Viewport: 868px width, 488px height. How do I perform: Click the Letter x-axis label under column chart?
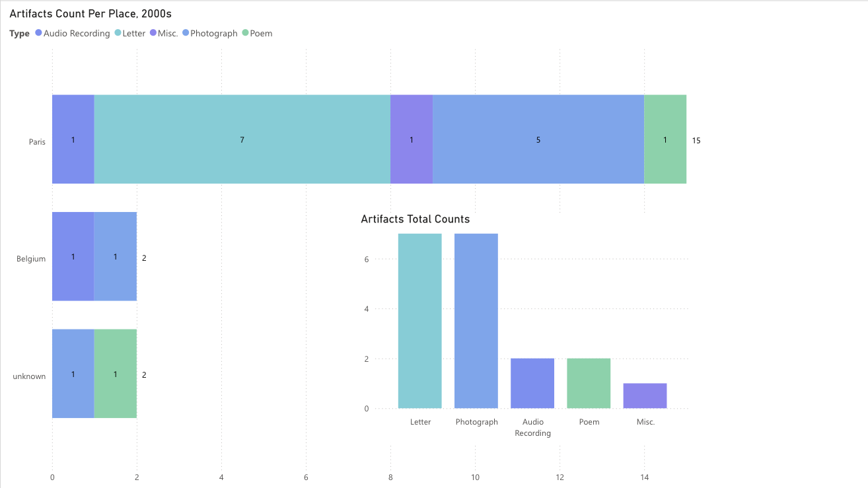(x=420, y=422)
